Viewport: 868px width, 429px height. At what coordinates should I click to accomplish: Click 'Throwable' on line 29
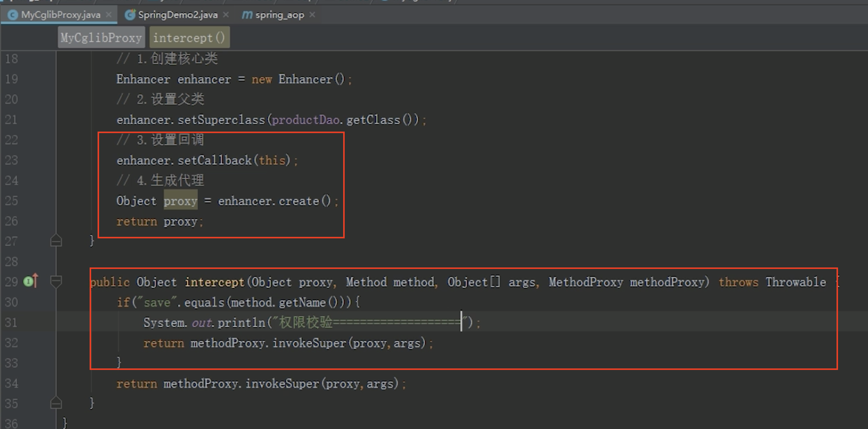(796, 282)
